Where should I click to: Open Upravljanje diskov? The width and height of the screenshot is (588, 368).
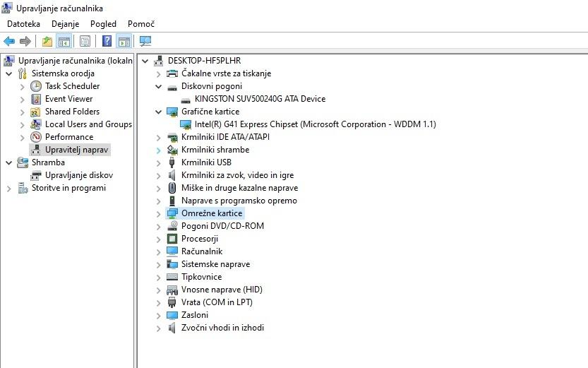pyautogui.click(x=79, y=175)
